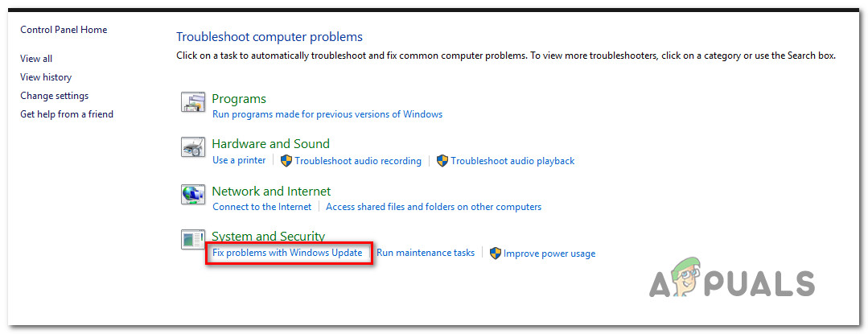The image size is (868, 334).
Task: Open Fix problems with Windows Update
Action: tap(287, 253)
